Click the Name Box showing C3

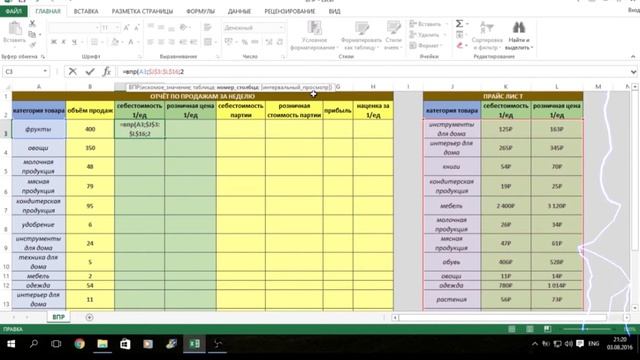[x=25, y=71]
